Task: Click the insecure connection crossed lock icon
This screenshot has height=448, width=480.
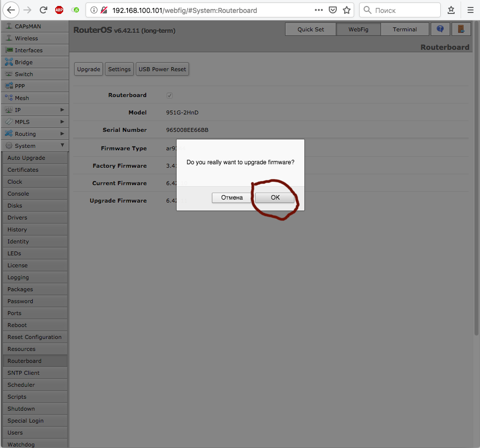Action: [x=104, y=10]
